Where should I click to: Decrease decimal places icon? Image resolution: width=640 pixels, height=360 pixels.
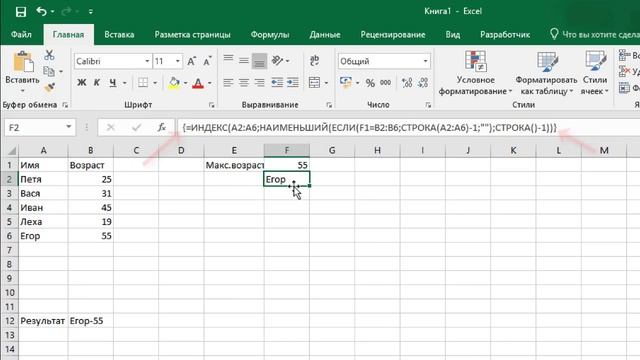[x=423, y=83]
